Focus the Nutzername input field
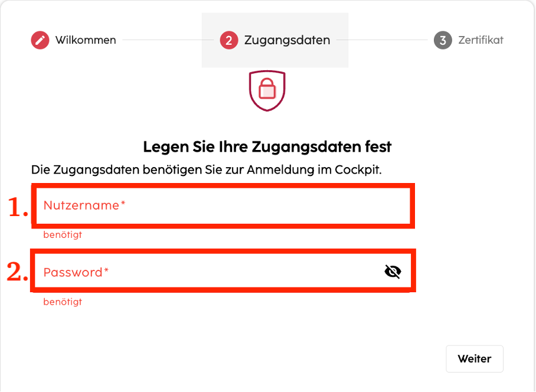Image resolution: width=536 pixels, height=392 pixels. pos(223,205)
